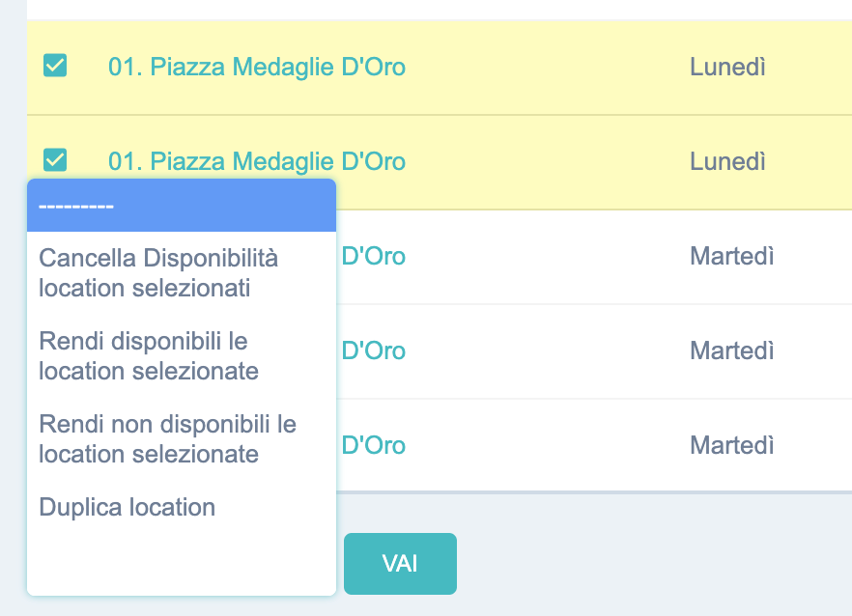Select the Lunedì label on the first row
Viewport: 852px width, 616px height.
727,67
